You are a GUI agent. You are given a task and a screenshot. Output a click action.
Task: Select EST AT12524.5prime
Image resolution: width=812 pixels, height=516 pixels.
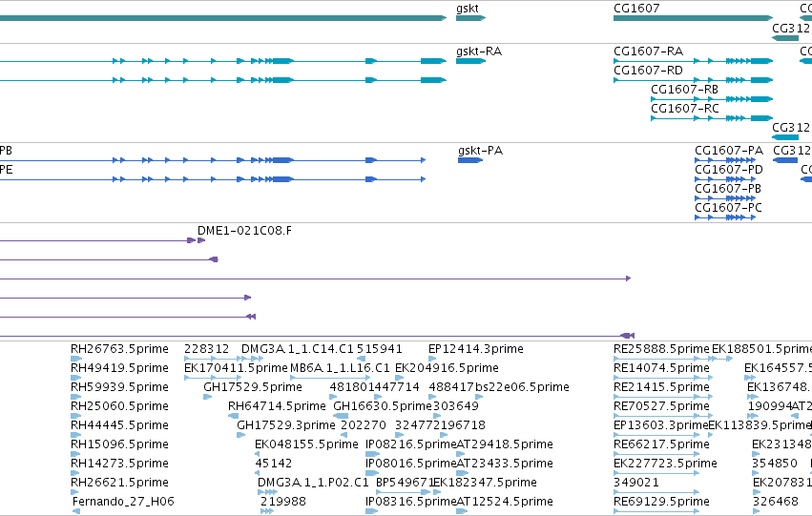point(505,502)
